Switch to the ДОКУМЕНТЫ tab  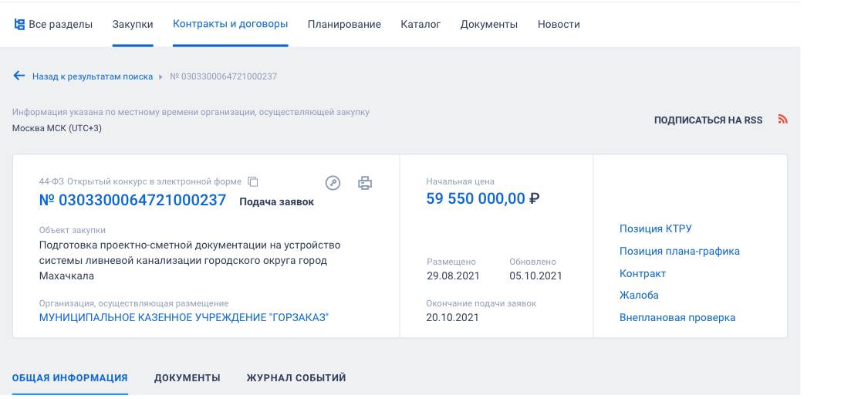click(x=187, y=378)
